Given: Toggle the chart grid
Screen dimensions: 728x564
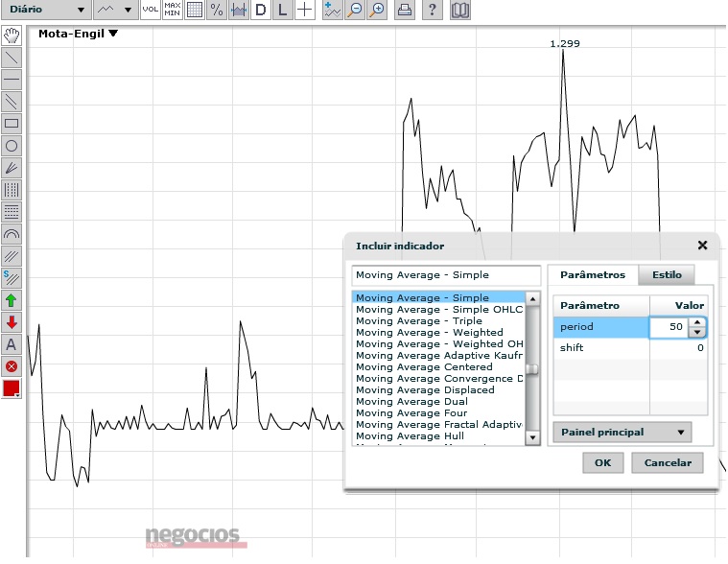Looking at the screenshot, I should (195, 10).
